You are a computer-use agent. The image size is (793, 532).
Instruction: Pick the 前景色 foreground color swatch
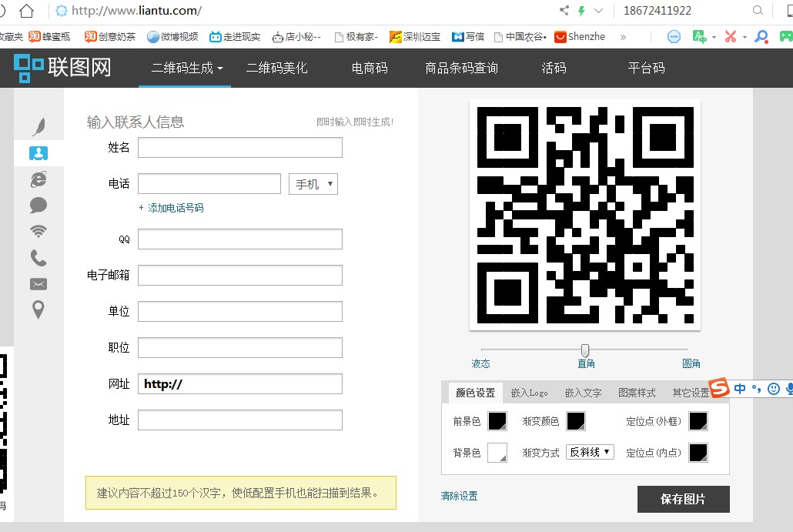[497, 421]
